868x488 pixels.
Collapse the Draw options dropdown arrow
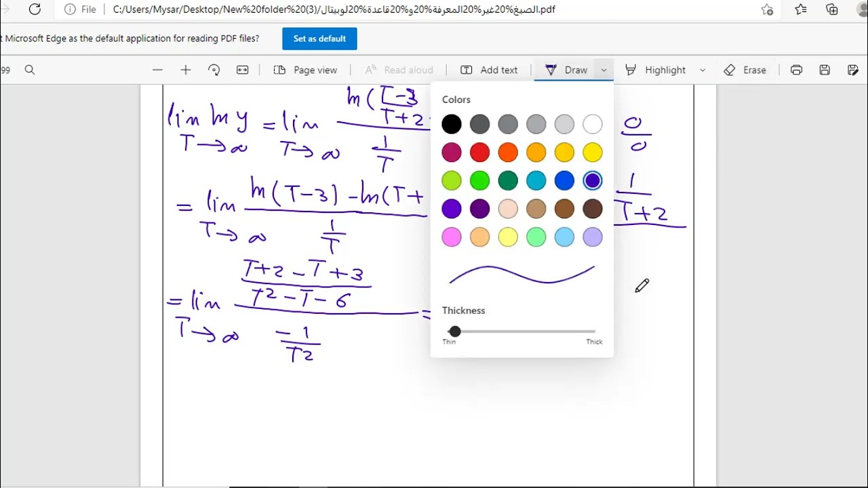(x=604, y=70)
